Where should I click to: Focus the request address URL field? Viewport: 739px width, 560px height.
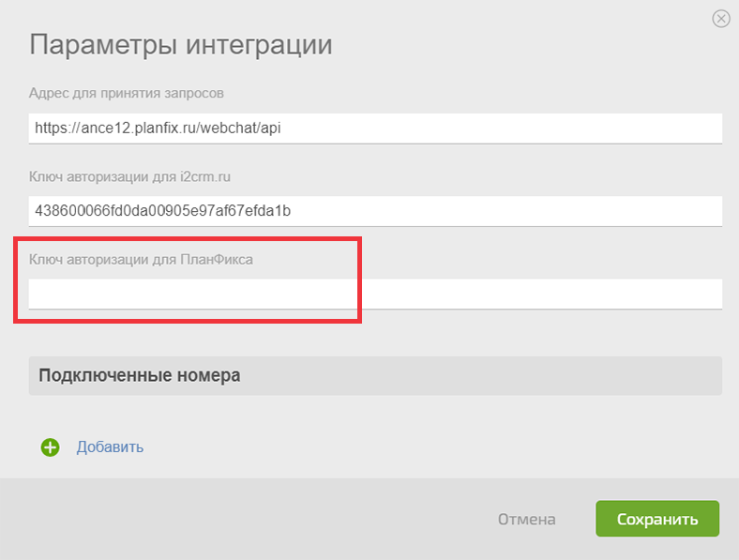[375, 129]
